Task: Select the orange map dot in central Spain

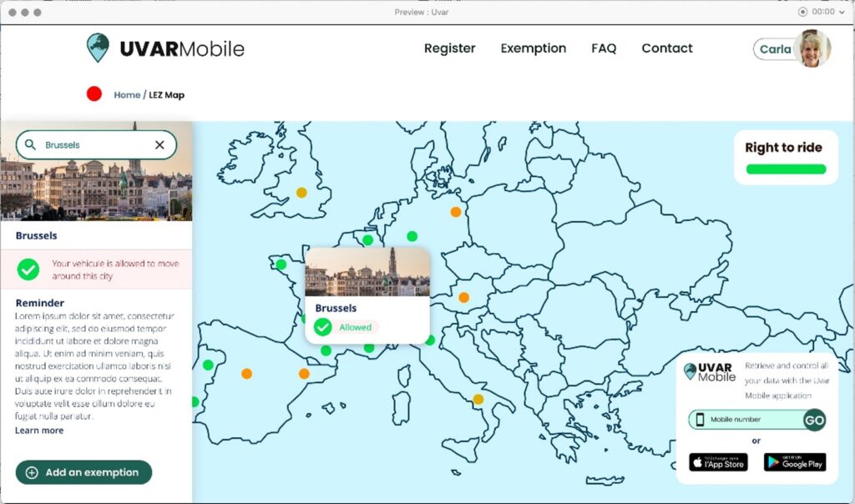Action: [x=247, y=374]
